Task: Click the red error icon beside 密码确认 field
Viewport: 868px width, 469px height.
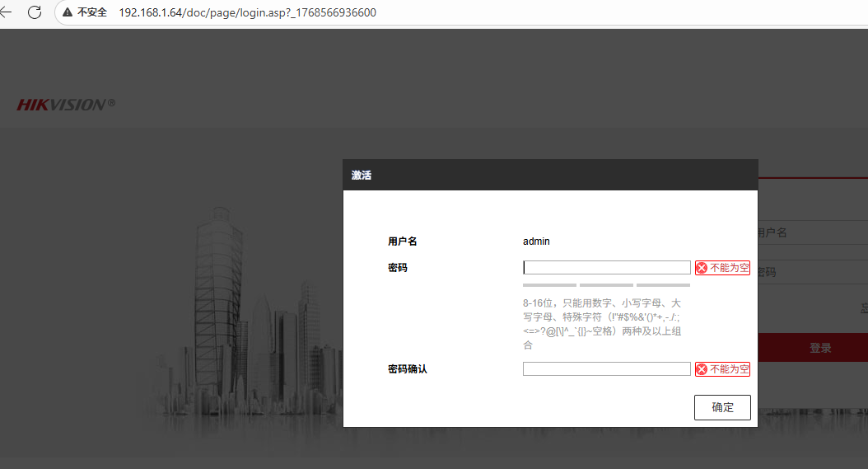Action: pyautogui.click(x=702, y=369)
